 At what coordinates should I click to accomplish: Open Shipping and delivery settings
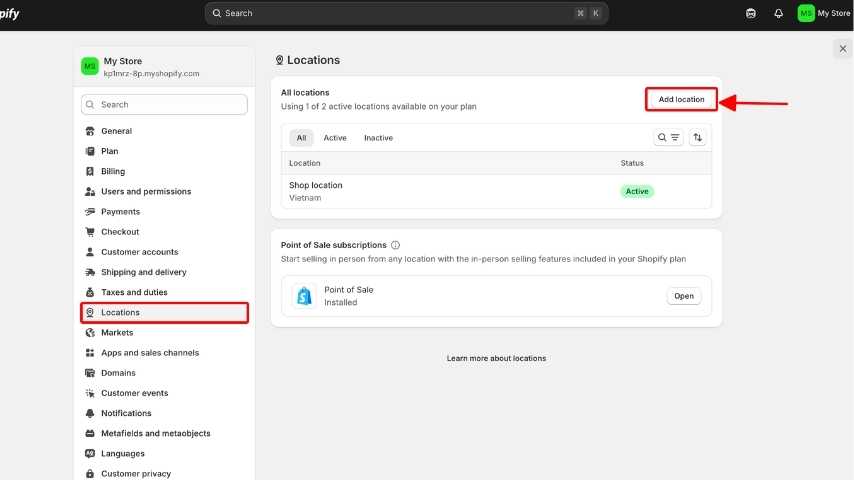click(164, 272)
